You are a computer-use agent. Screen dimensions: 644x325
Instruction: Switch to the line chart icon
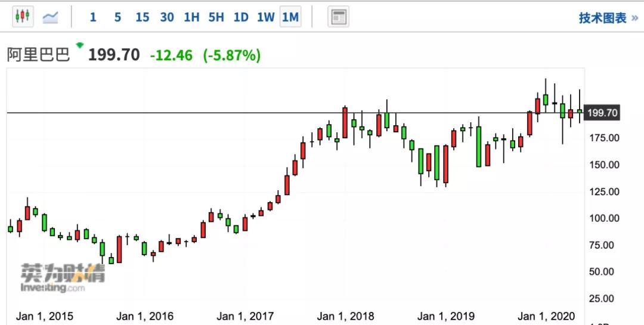(x=50, y=17)
